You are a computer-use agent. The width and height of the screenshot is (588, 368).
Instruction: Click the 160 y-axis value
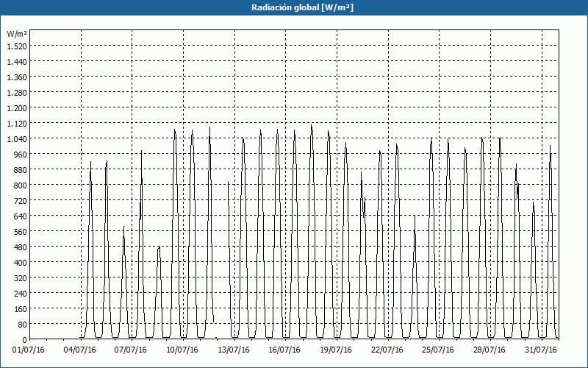click(x=21, y=309)
